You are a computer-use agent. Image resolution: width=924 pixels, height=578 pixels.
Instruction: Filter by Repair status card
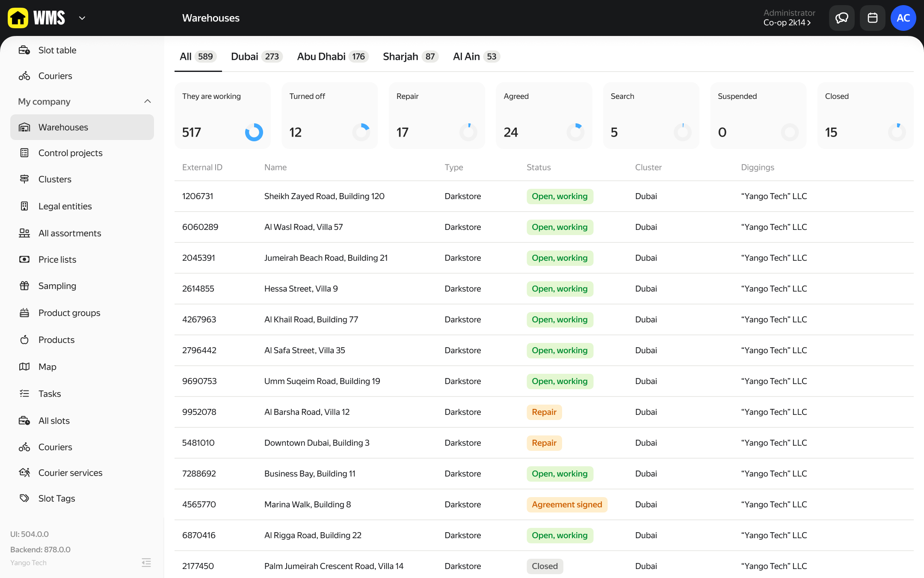tap(437, 116)
